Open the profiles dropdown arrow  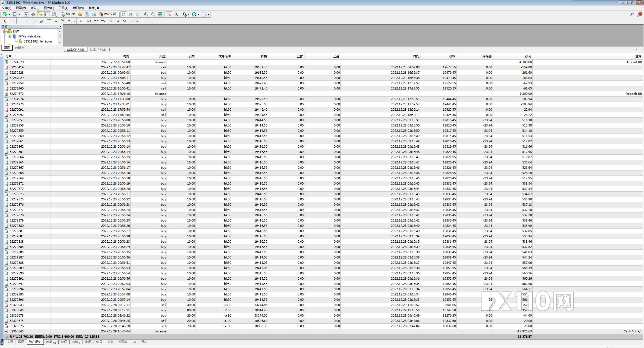pos(19,14)
